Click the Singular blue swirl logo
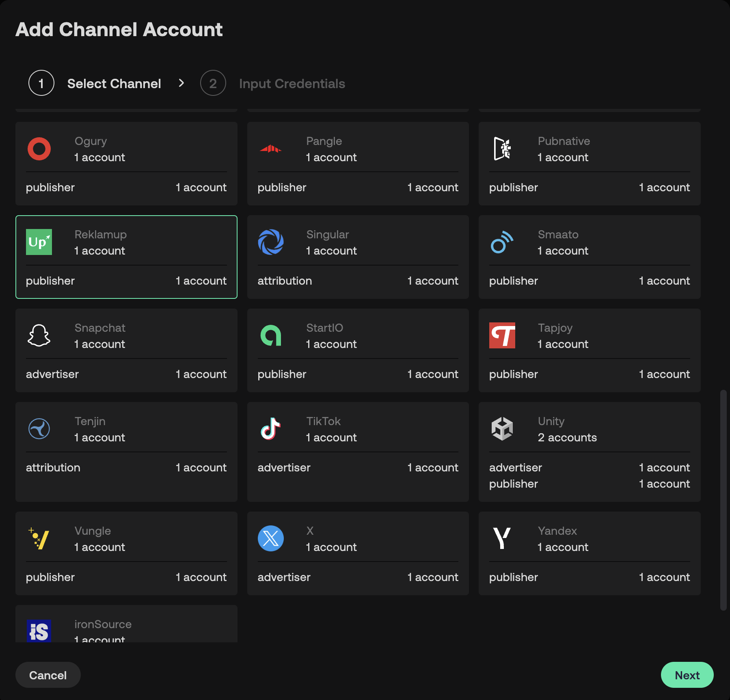730x700 pixels. click(271, 242)
